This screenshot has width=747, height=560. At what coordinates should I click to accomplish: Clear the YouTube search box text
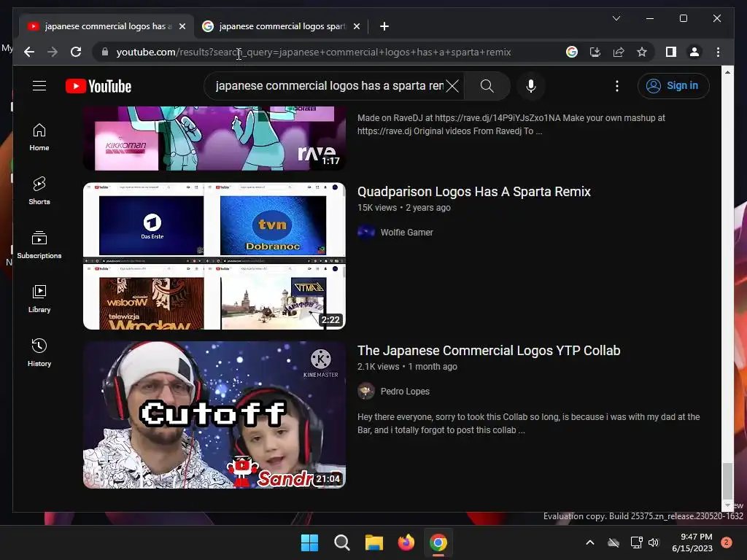(452, 86)
